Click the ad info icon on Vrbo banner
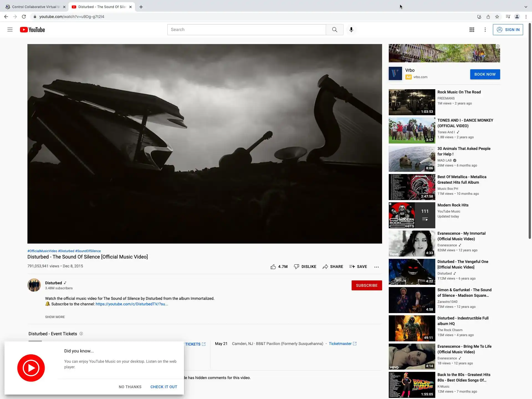532x399 pixels. (x=498, y=46)
